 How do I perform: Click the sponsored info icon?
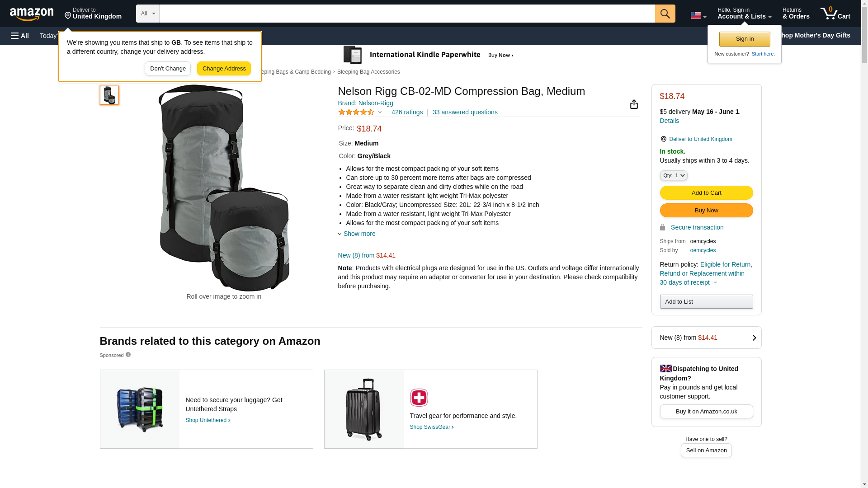(128, 355)
